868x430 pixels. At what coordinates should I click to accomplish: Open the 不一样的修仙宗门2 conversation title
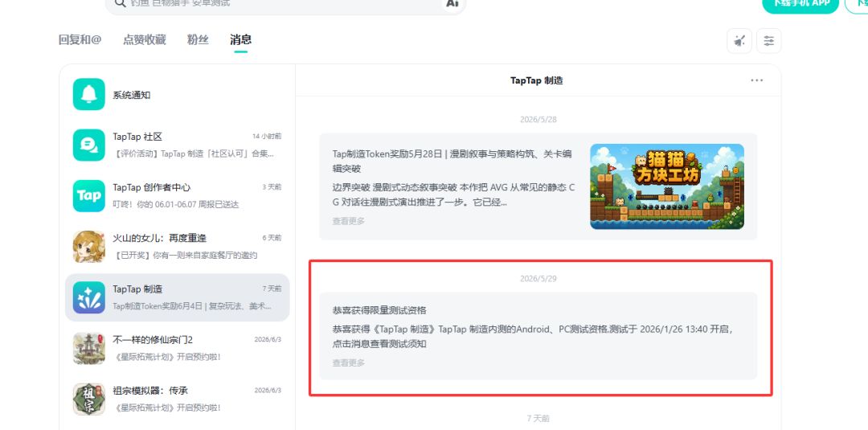[x=153, y=339]
